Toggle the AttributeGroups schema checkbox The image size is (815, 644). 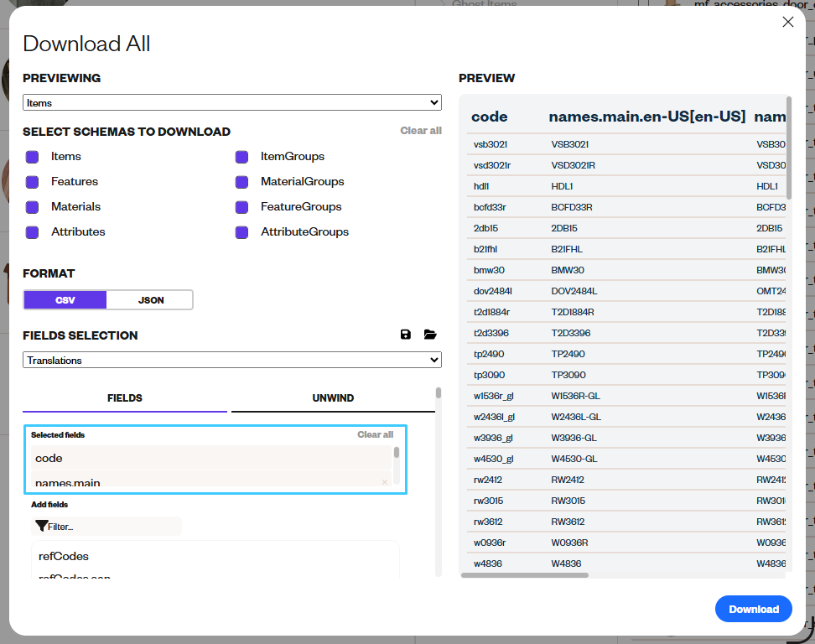coord(241,231)
